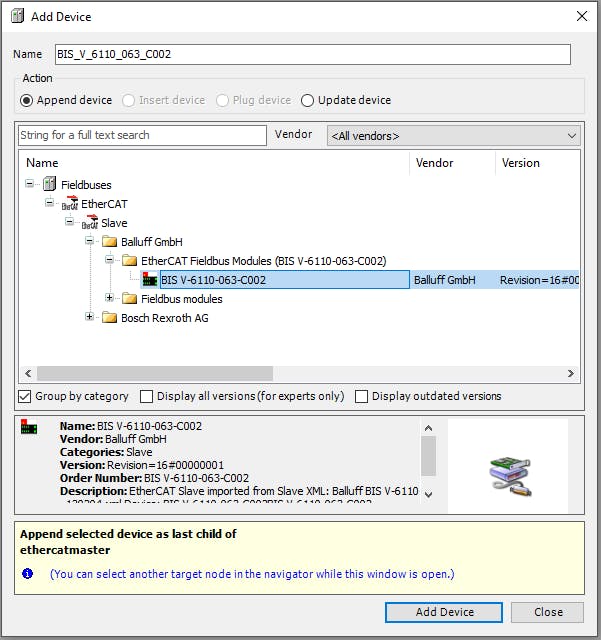Click the Slave EtherCAT node icon

click(x=90, y=222)
